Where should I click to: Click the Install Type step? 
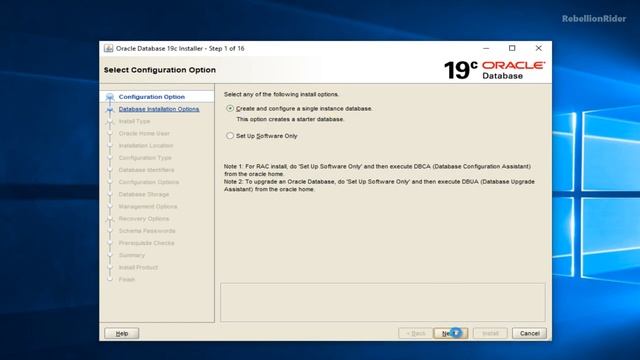[x=134, y=121]
